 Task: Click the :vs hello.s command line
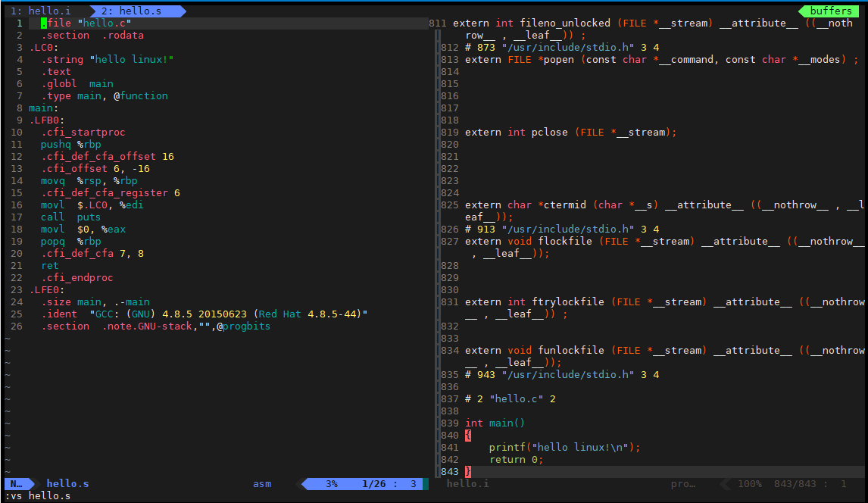coord(38,496)
